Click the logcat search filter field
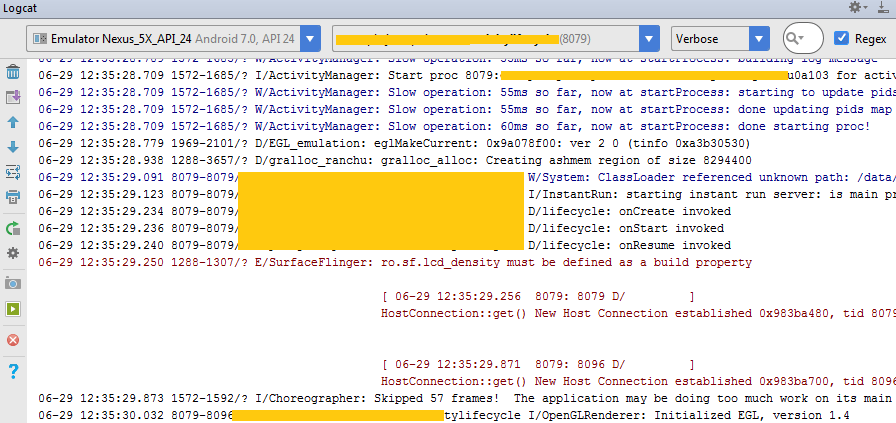The height and width of the screenshot is (423, 896). tap(803, 39)
